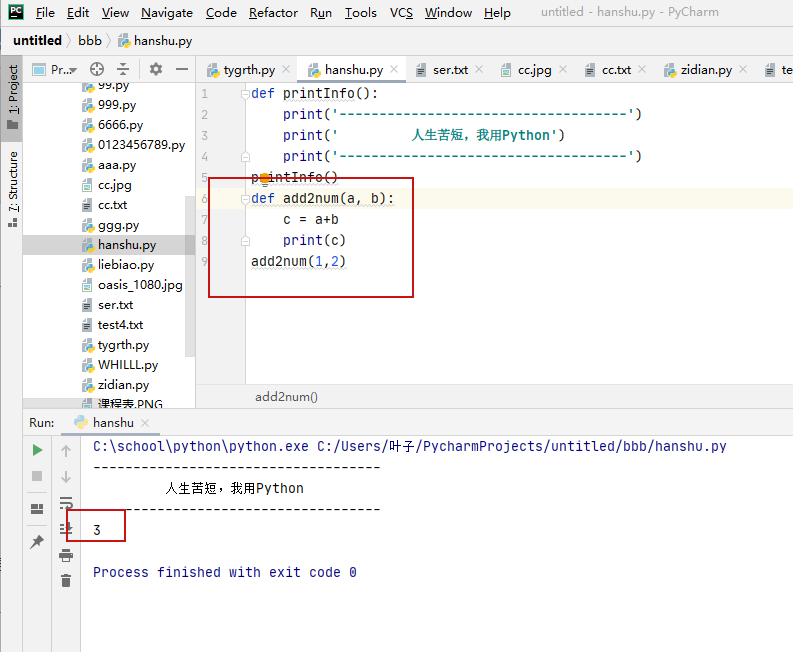
Task: Hide the project panel with minus icon
Action: [182, 69]
